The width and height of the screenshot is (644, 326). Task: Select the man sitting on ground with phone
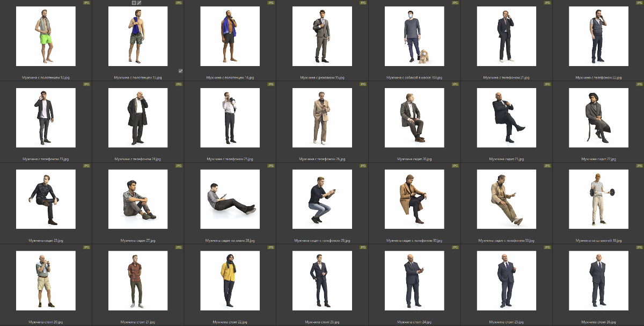(230, 199)
